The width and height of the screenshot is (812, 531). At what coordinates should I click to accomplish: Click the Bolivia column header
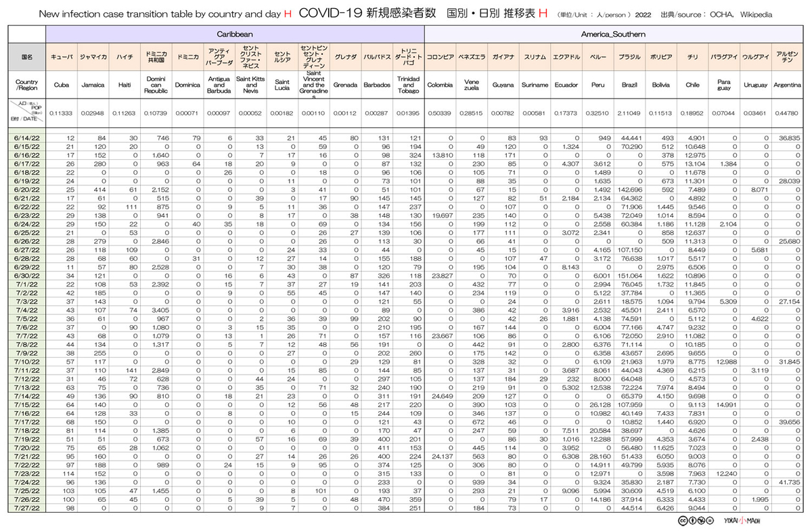[x=661, y=85]
